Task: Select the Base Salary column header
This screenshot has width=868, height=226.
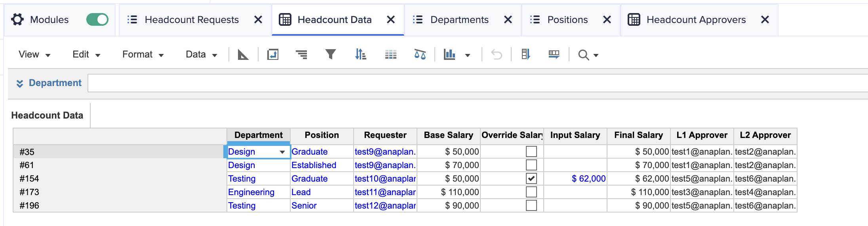Action: pyautogui.click(x=449, y=135)
